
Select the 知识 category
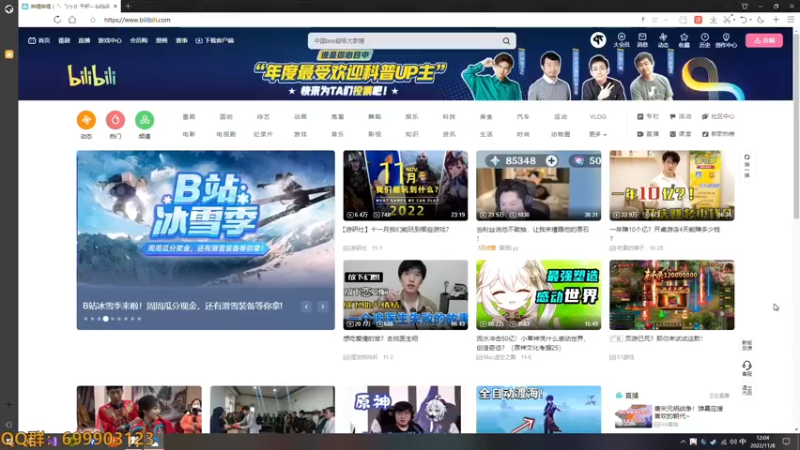[412, 134]
